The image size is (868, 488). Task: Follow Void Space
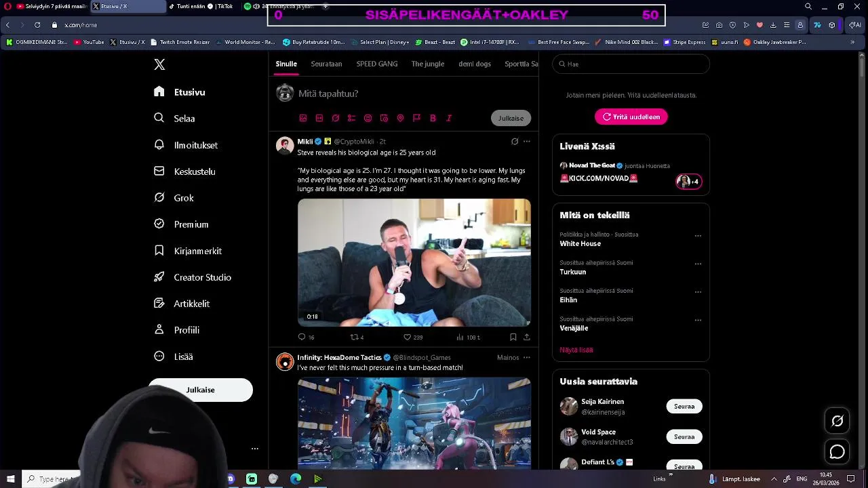click(684, 436)
